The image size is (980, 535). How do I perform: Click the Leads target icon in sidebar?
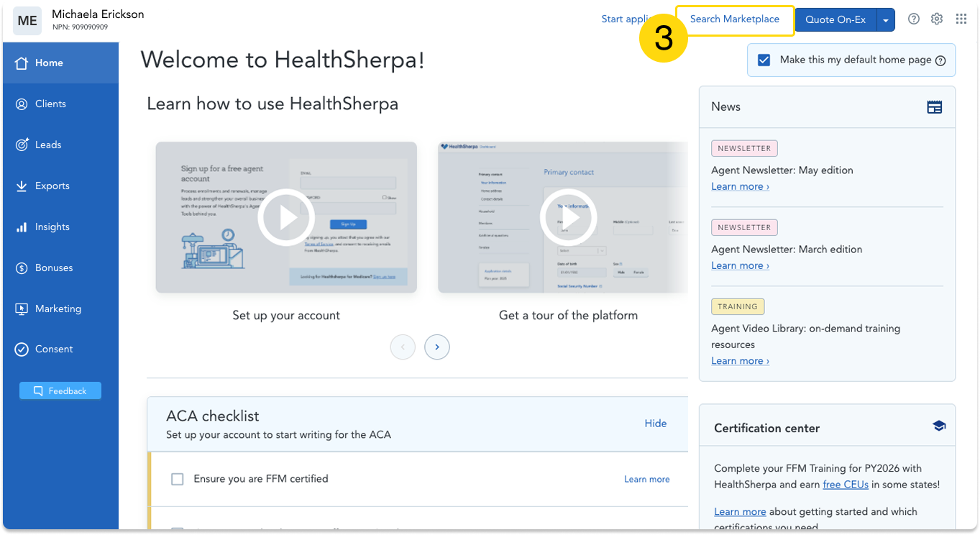point(22,145)
